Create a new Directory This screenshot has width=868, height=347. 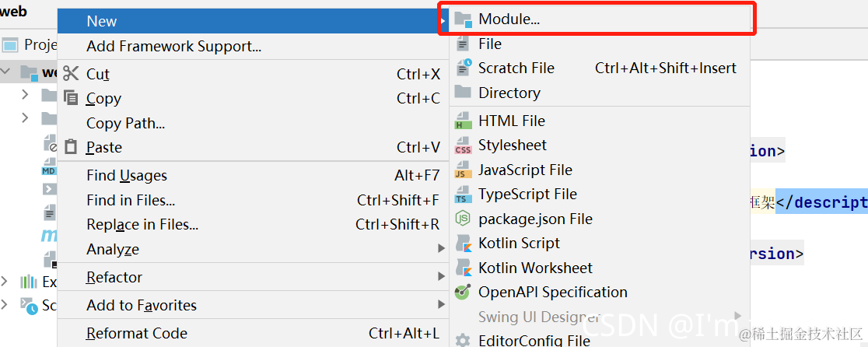599,93
